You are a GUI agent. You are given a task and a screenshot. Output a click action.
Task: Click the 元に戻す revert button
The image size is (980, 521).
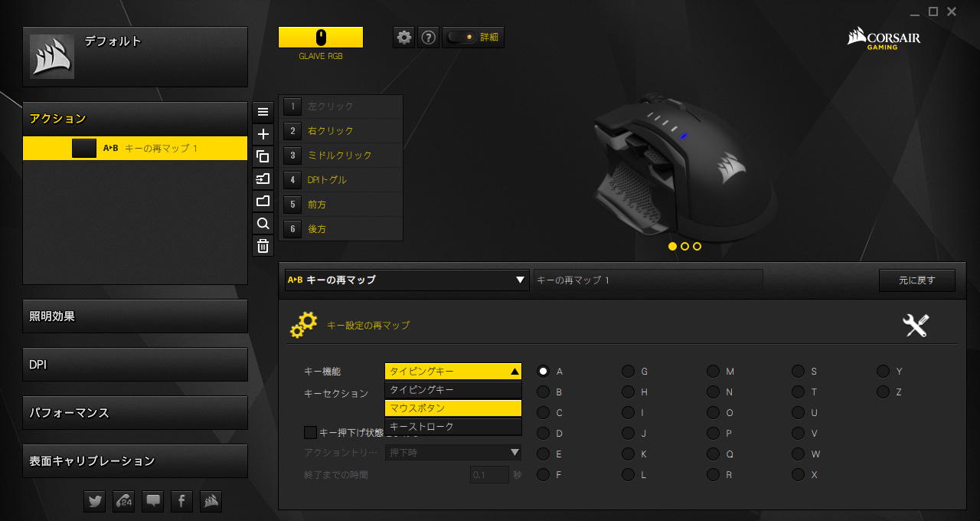point(916,280)
